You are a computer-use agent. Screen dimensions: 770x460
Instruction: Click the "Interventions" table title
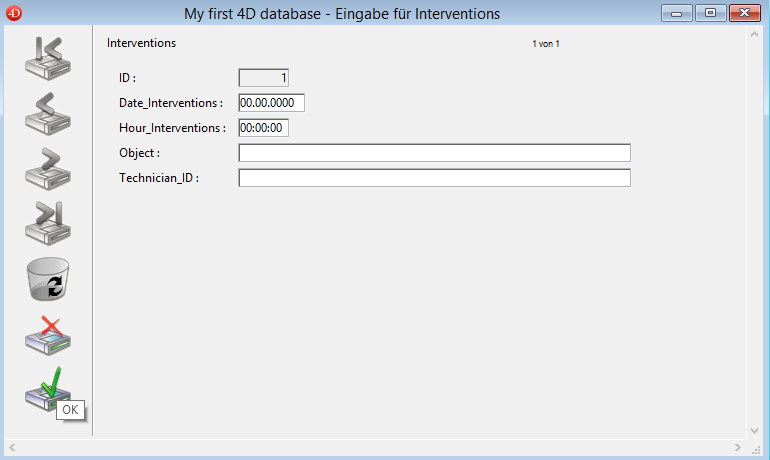point(141,43)
